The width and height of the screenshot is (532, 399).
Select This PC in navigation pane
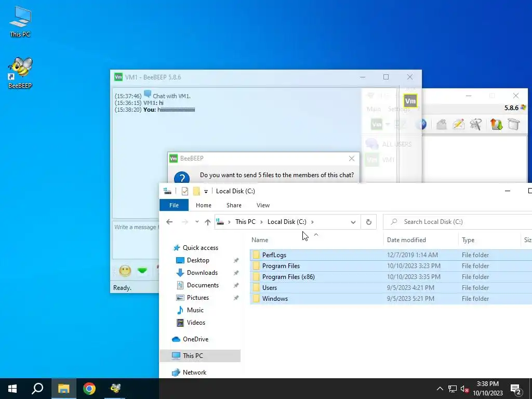coord(200,356)
